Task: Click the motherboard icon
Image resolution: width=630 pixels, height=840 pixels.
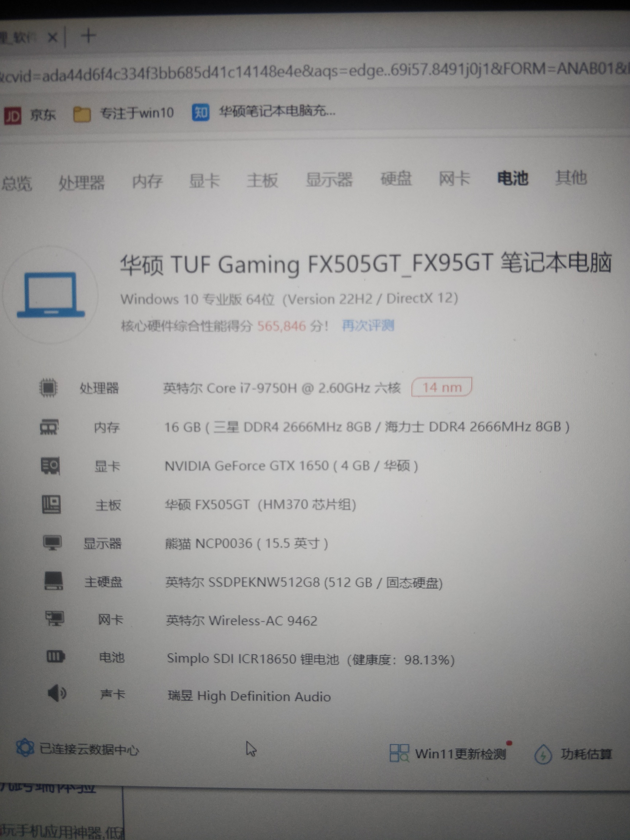Action: pos(51,505)
